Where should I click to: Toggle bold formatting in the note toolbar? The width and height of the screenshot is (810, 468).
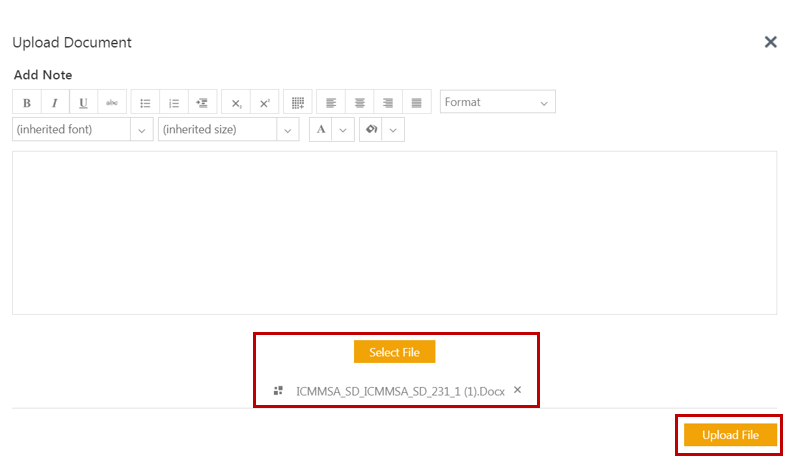click(26, 103)
